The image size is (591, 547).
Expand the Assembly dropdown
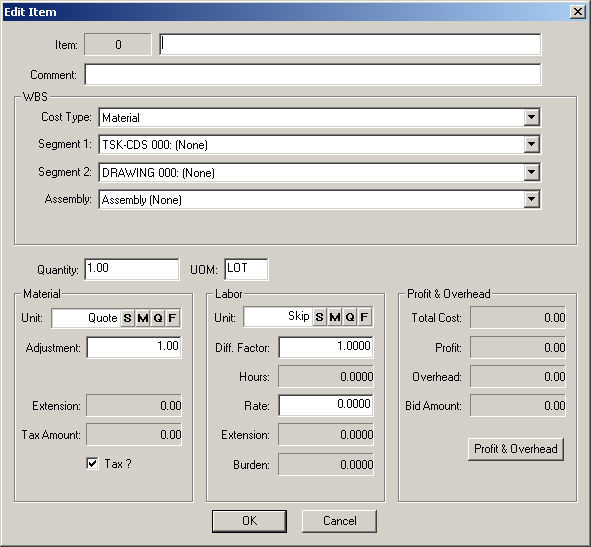531,199
